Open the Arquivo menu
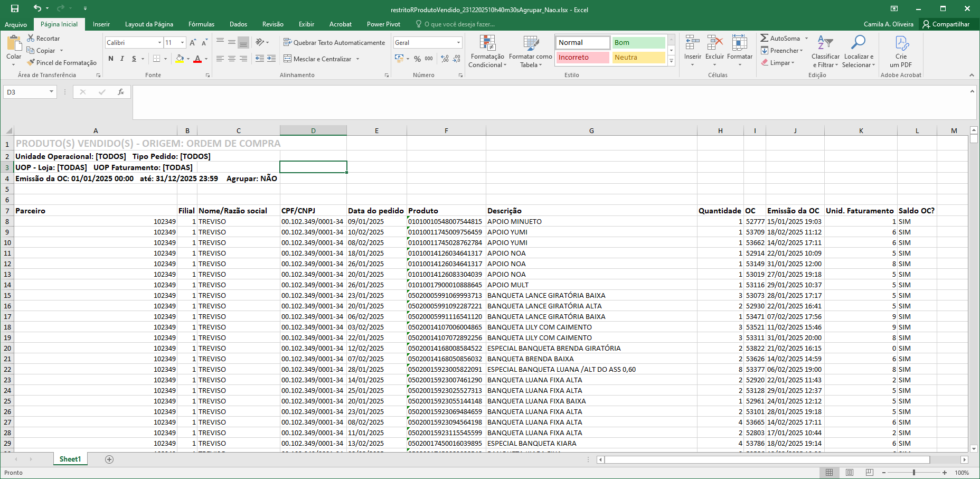Image resolution: width=980 pixels, height=479 pixels. (16, 24)
